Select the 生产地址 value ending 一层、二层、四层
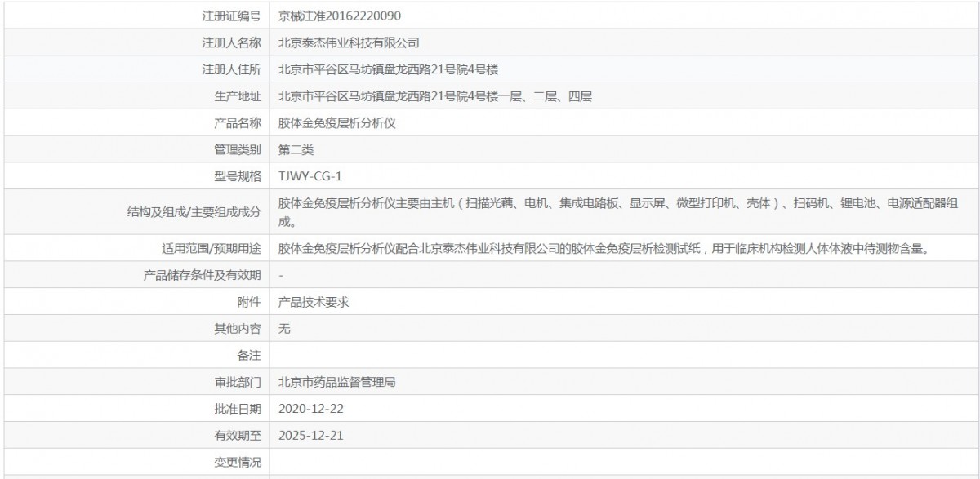The width and height of the screenshot is (980, 479). [x=435, y=96]
